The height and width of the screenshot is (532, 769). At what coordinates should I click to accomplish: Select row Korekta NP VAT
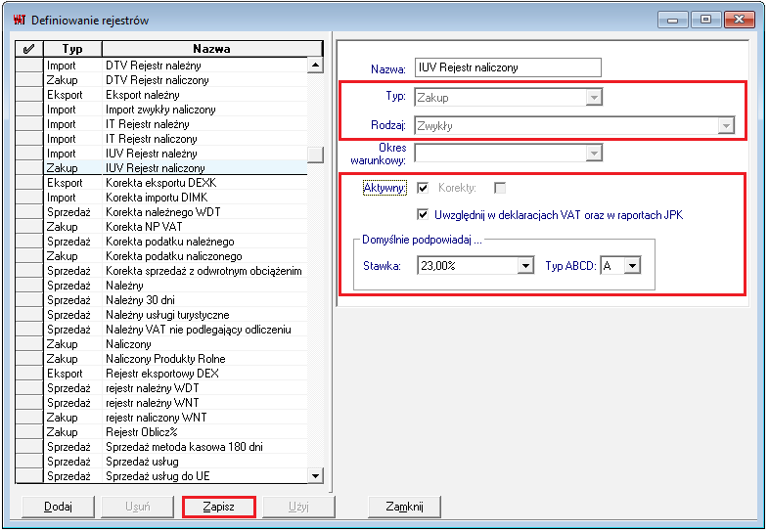point(161,227)
